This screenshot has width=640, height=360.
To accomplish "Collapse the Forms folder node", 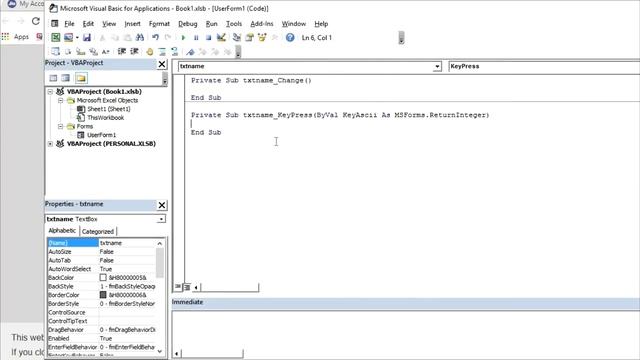I will pos(60,127).
